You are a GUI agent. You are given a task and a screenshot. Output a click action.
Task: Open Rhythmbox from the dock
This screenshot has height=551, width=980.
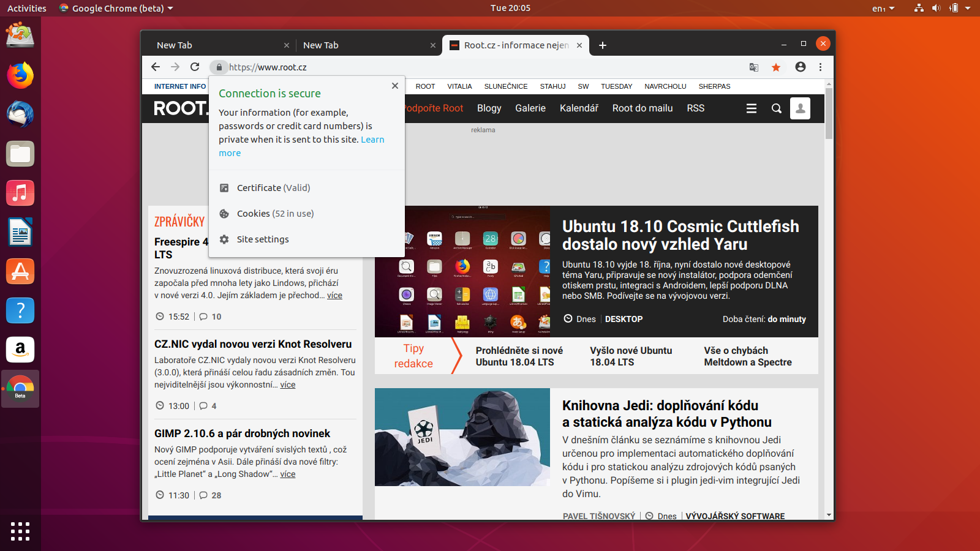tap(20, 193)
